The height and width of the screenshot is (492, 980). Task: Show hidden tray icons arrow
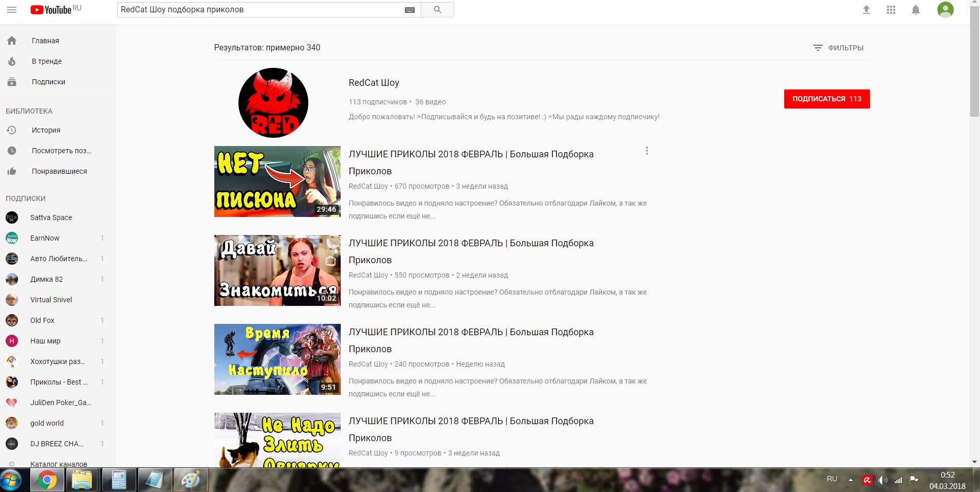pos(850,480)
